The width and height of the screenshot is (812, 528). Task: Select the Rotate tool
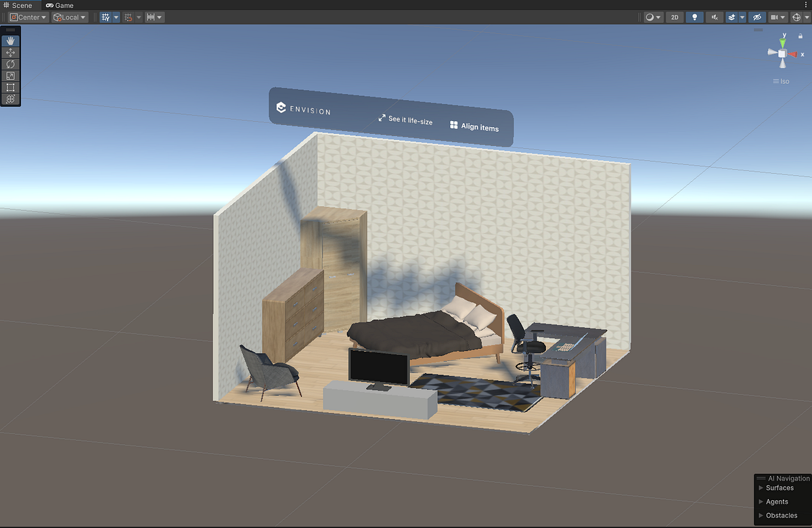pyautogui.click(x=10, y=64)
